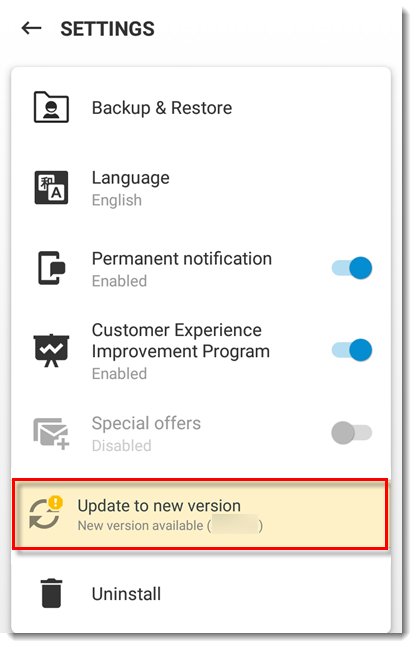Tap the Uninstall option
Image resolution: width=417 pixels, height=648 pixels.
coord(201,593)
